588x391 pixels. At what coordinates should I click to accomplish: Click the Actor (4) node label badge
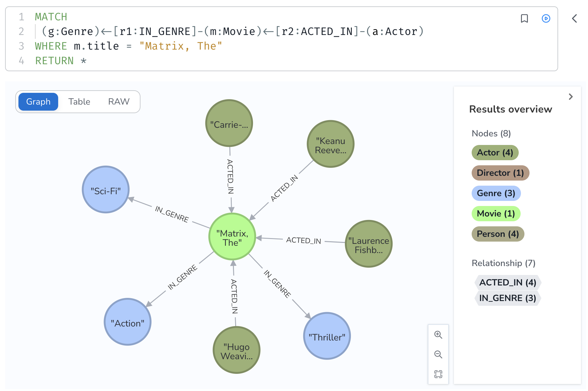(495, 153)
